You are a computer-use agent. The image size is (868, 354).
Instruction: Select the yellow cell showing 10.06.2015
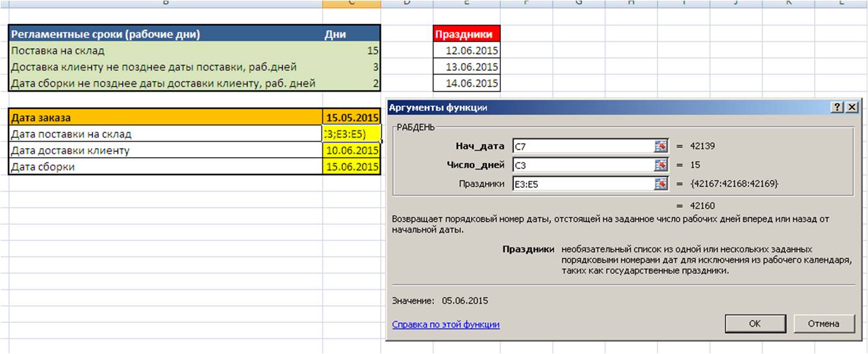tap(351, 151)
